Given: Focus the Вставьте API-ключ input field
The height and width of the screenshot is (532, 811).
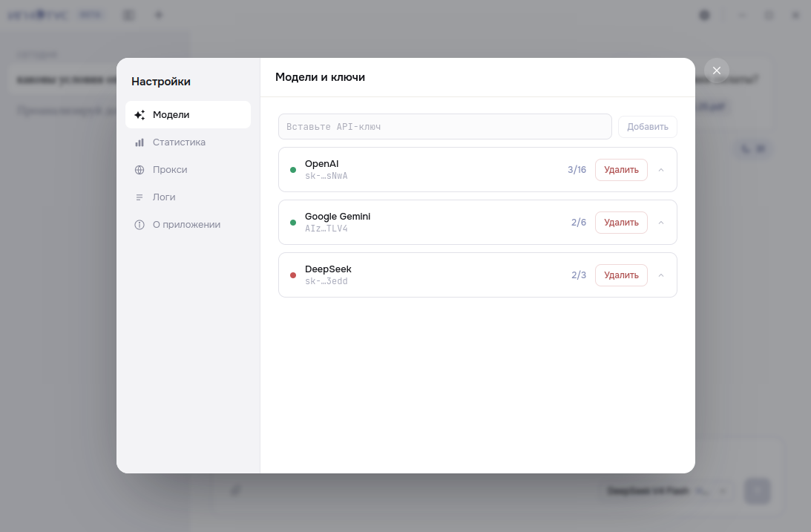Looking at the screenshot, I should point(444,127).
